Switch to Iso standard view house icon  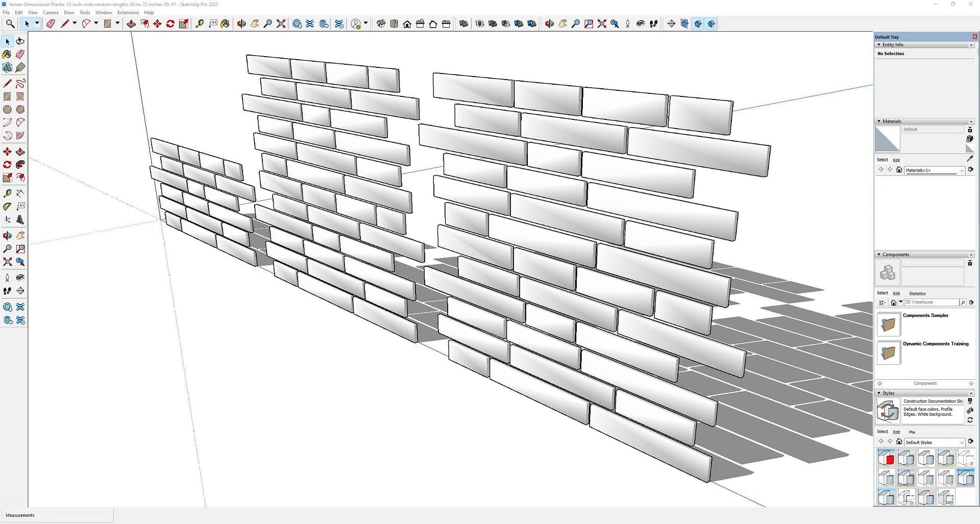(x=381, y=24)
